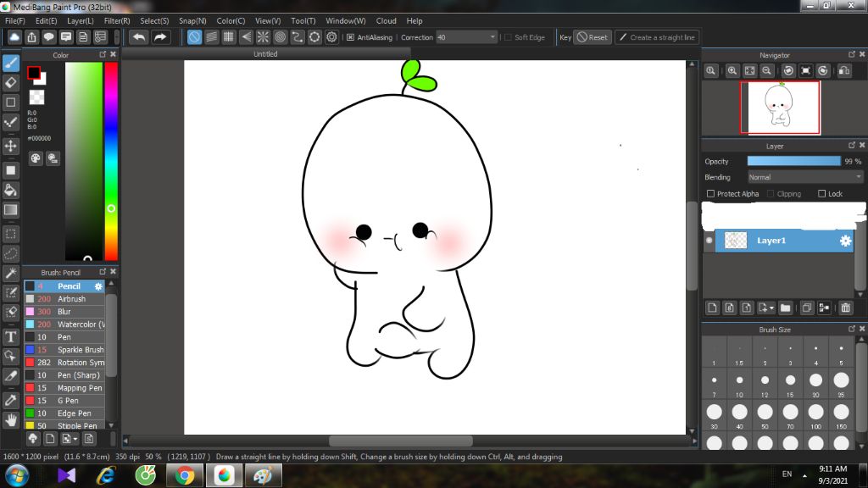
Task: Toggle the layer Lock checkbox
Action: point(821,194)
